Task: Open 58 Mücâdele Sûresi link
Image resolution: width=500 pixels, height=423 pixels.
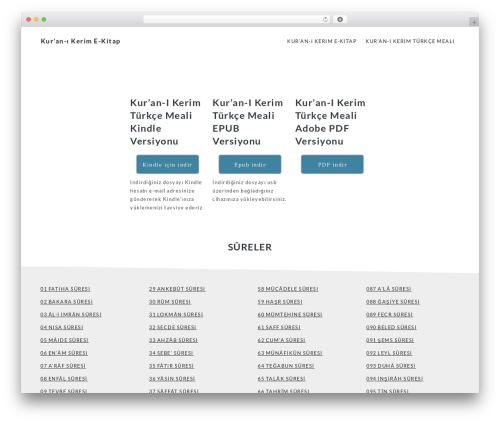Action: pyautogui.click(x=288, y=289)
